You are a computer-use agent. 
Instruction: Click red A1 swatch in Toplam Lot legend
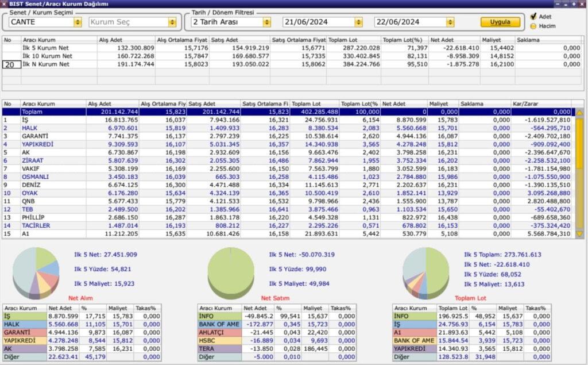pos(415,333)
